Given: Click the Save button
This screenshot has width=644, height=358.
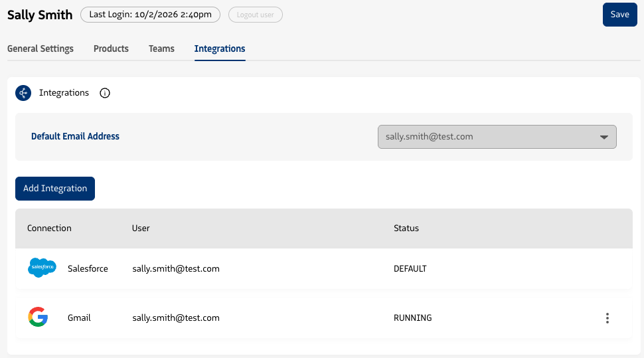Looking at the screenshot, I should (x=620, y=15).
